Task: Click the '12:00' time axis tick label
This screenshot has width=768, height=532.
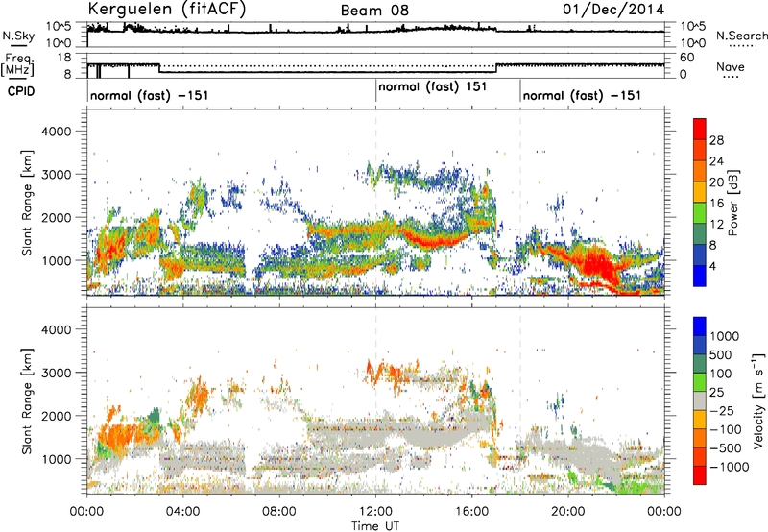Action: point(375,512)
